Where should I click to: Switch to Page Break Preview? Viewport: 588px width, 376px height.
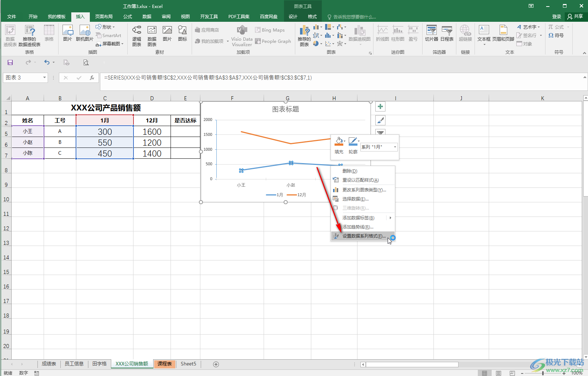click(x=512, y=373)
